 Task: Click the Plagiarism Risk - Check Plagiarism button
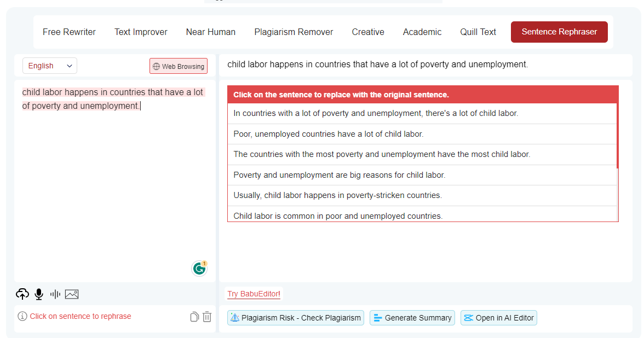[x=296, y=318]
